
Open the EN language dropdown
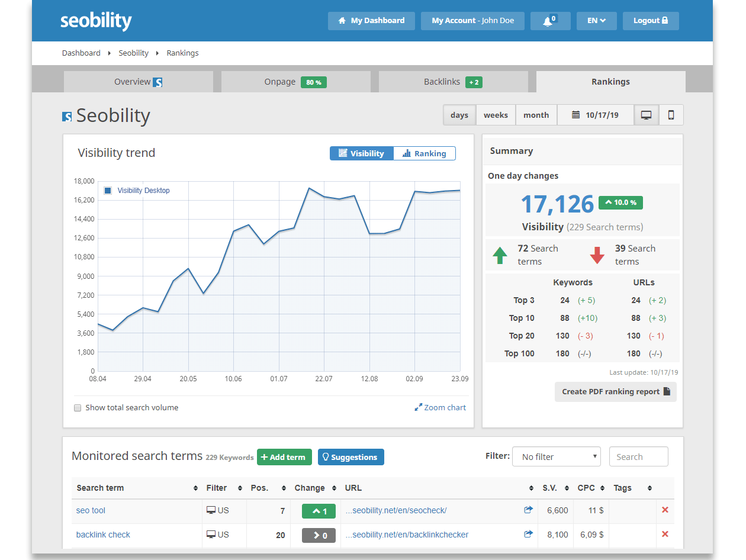click(x=596, y=21)
